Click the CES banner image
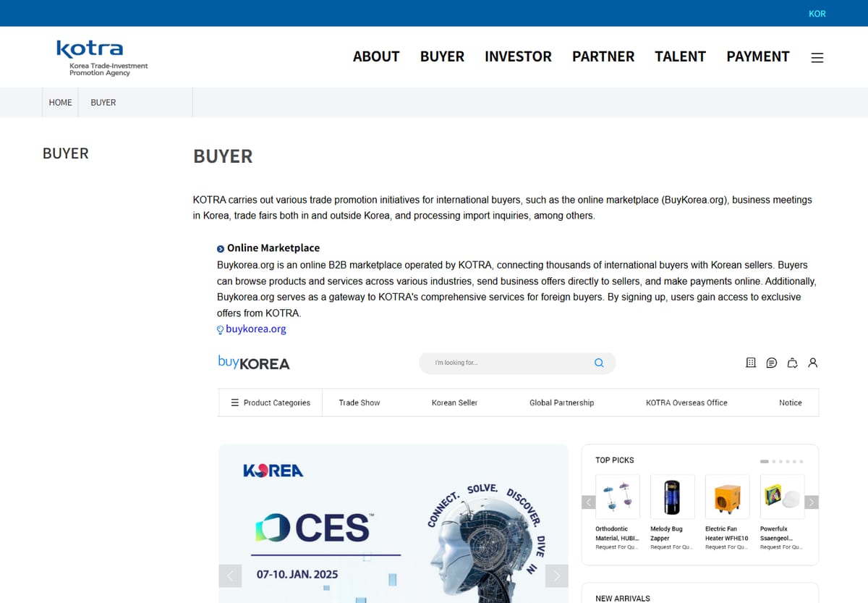Screen dimensions: 868x603 point(393,523)
